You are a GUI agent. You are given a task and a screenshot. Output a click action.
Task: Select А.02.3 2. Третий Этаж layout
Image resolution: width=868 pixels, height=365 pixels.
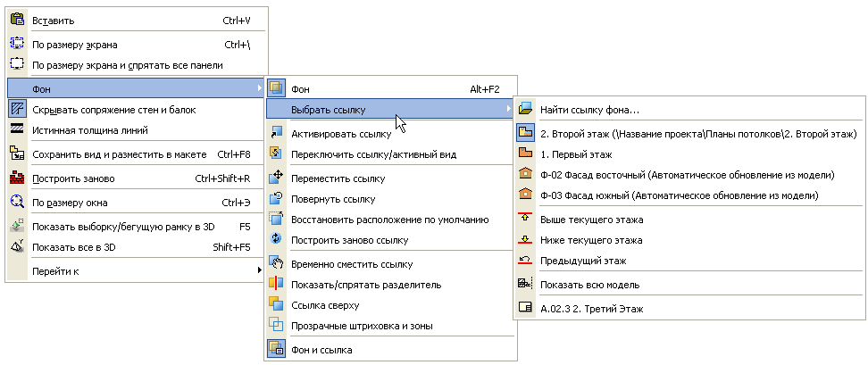coord(689,309)
